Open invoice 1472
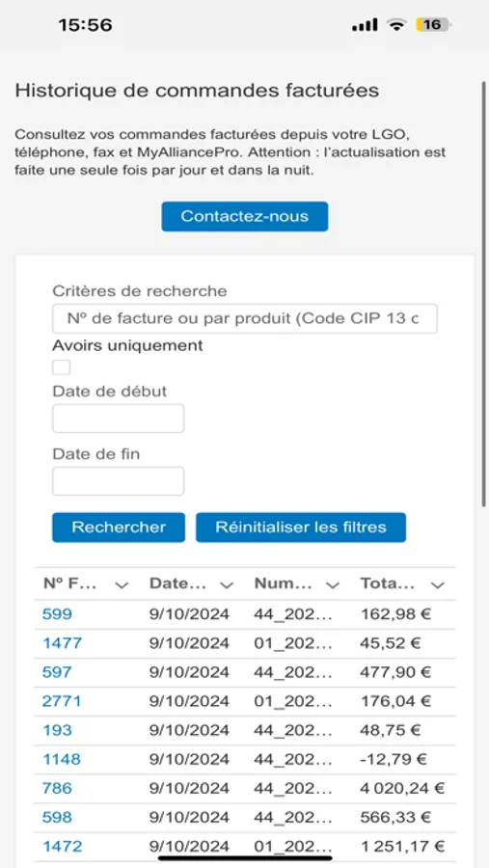This screenshot has height=868, width=489. click(62, 847)
